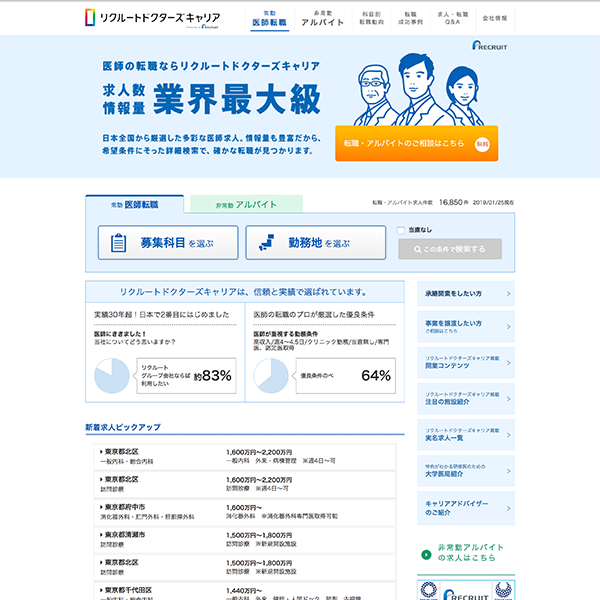The width and height of the screenshot is (600, 600).
Task: Click the 16,850件 job count text
Action: (x=453, y=202)
